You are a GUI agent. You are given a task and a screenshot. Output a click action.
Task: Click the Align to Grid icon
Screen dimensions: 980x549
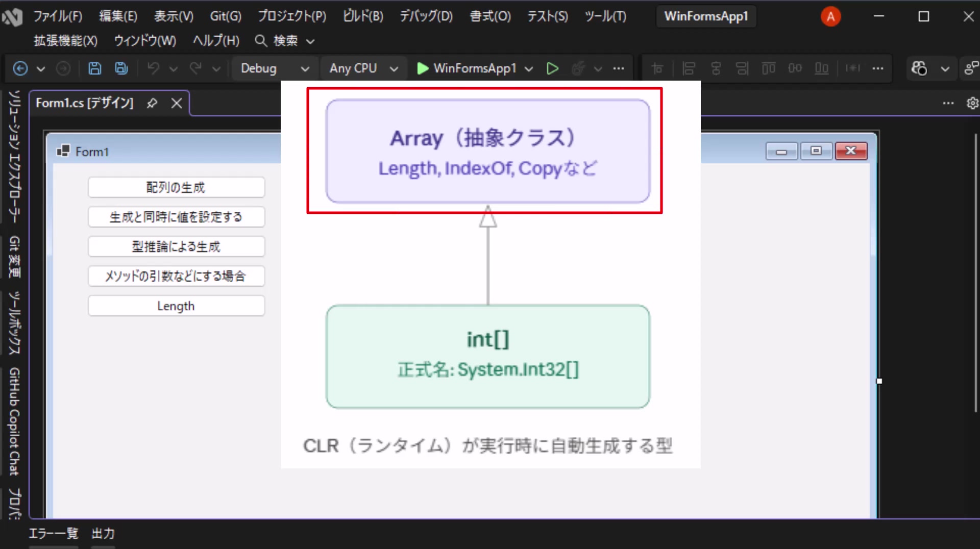click(x=657, y=68)
